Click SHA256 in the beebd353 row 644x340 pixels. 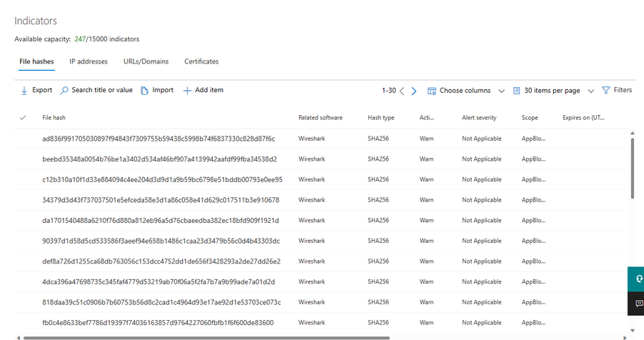tap(378, 159)
